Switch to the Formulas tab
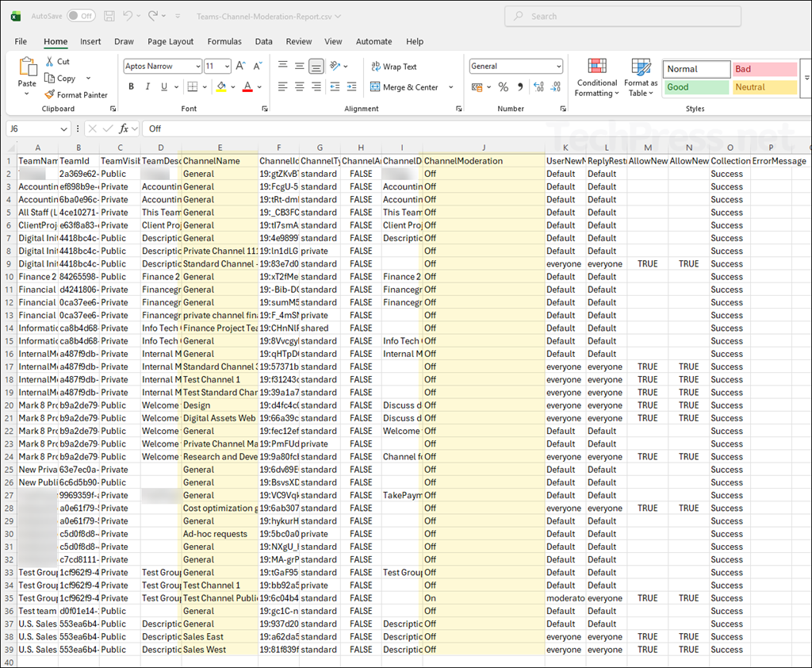 (224, 41)
